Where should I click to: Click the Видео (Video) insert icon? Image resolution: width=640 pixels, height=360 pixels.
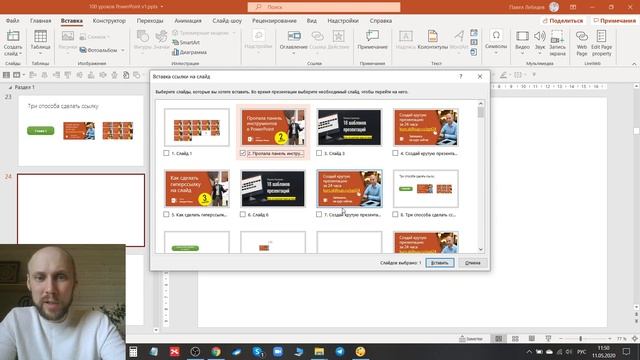[x=522, y=36]
